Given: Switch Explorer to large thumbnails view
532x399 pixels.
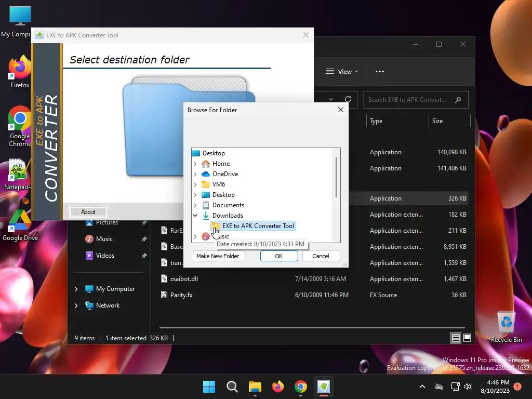Looking at the screenshot, I should pos(467,338).
